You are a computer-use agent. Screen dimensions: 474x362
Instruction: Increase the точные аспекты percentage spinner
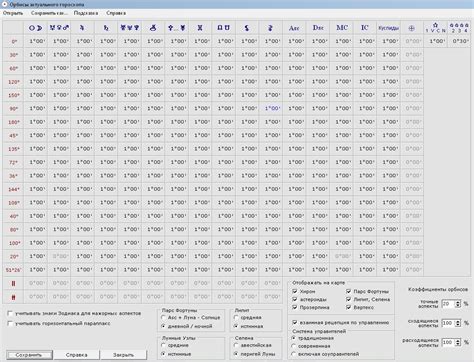(458, 302)
